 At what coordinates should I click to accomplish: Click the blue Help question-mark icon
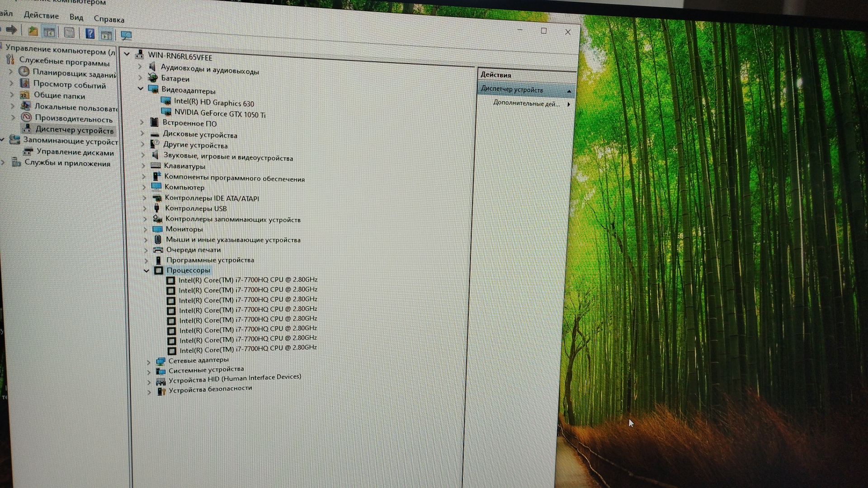click(90, 33)
